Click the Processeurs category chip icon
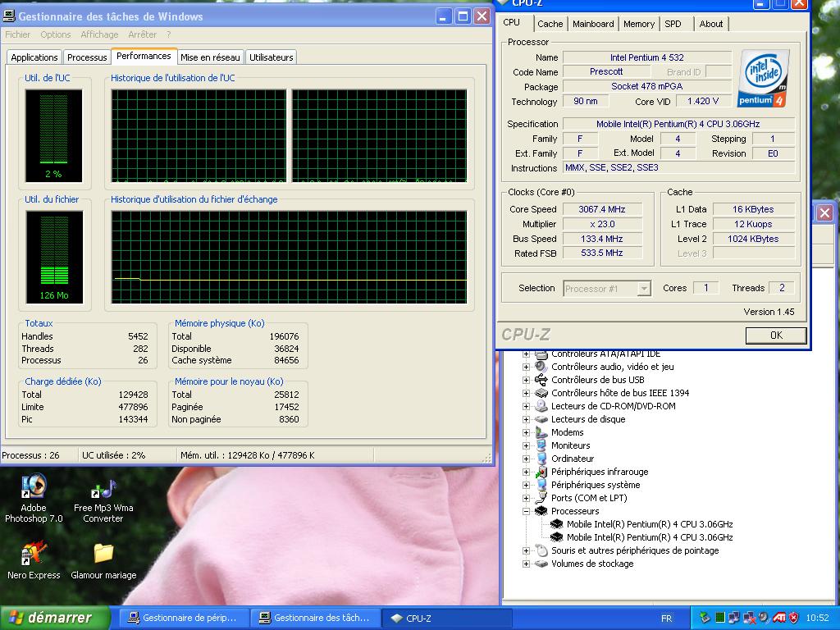This screenshot has width=840, height=630. coord(541,511)
